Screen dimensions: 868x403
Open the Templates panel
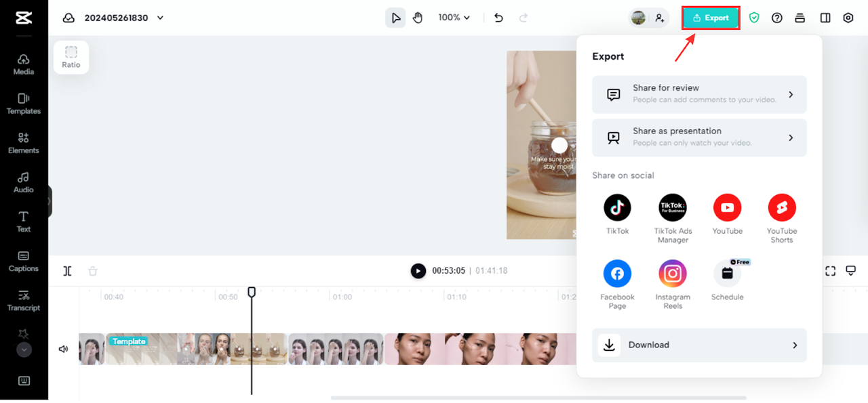pyautogui.click(x=24, y=104)
